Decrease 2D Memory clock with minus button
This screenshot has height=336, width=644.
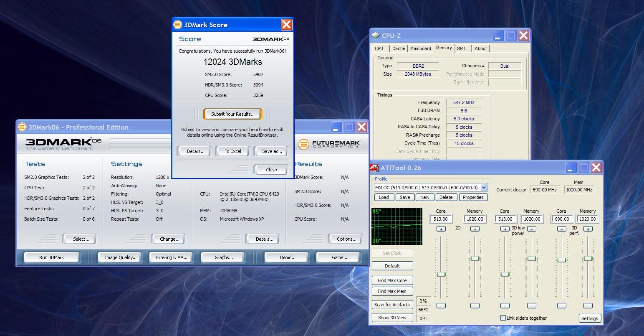point(475,305)
